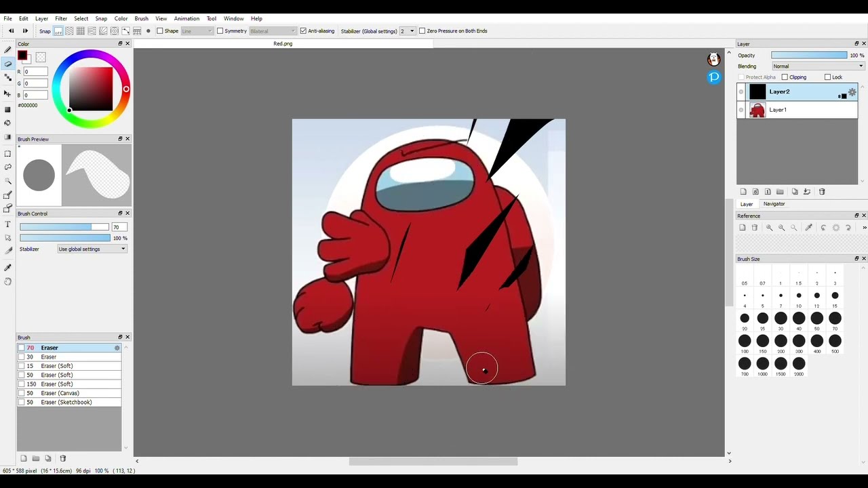Turn snap off with the Off icon
Screen dimensions: 868x488
point(58,30)
